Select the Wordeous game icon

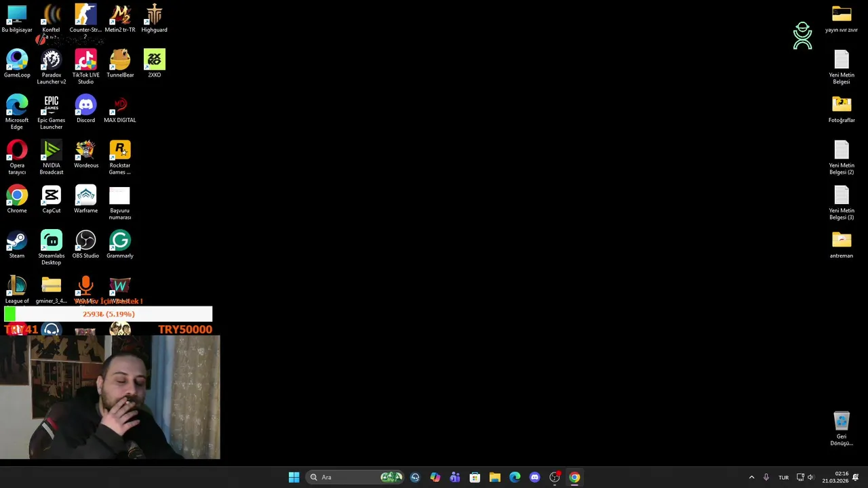(85, 155)
